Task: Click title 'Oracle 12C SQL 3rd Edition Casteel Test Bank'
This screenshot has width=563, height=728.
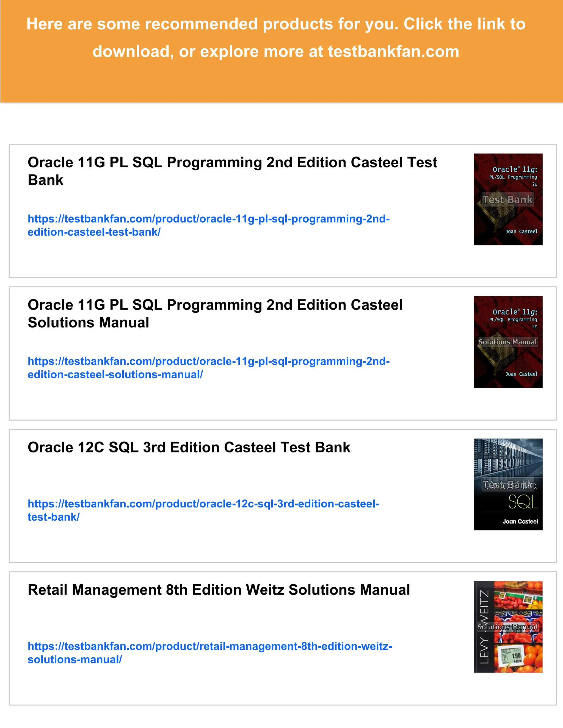Action: coord(189,447)
